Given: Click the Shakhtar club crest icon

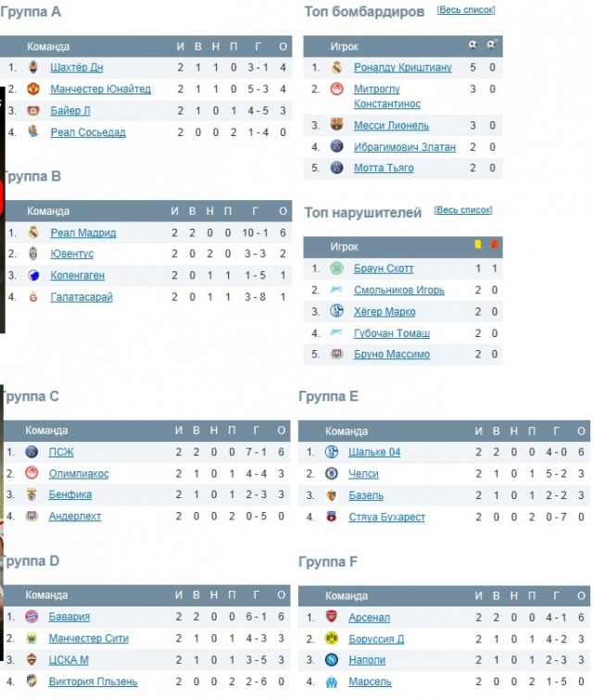Looking at the screenshot, I should click(33, 68).
